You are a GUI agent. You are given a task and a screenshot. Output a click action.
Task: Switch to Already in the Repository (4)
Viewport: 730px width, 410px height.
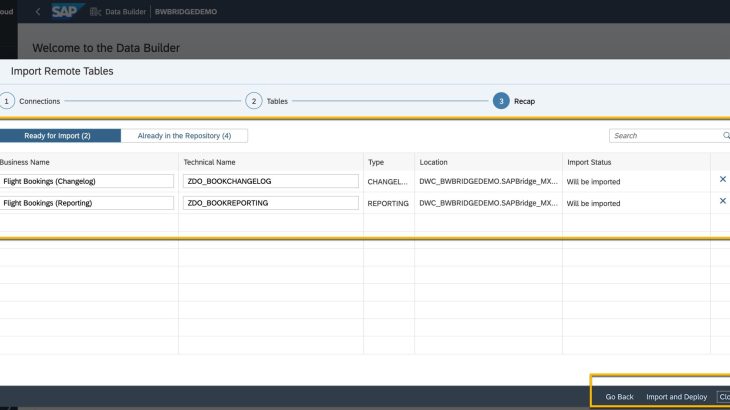pos(184,135)
